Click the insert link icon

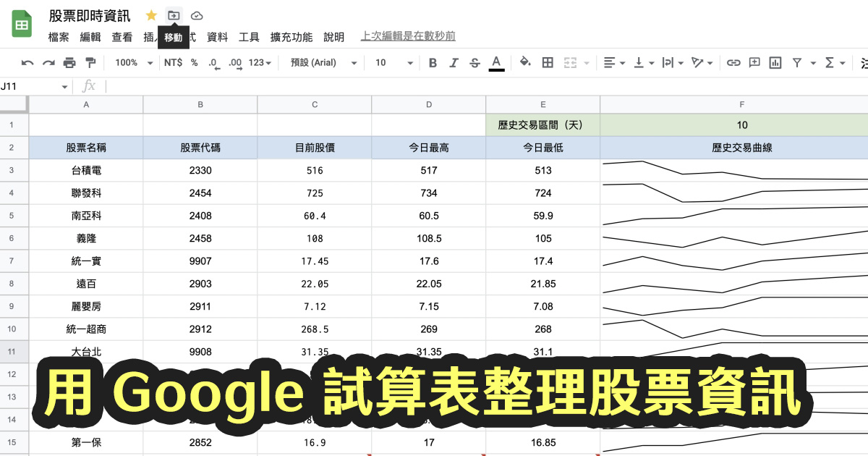(x=733, y=63)
